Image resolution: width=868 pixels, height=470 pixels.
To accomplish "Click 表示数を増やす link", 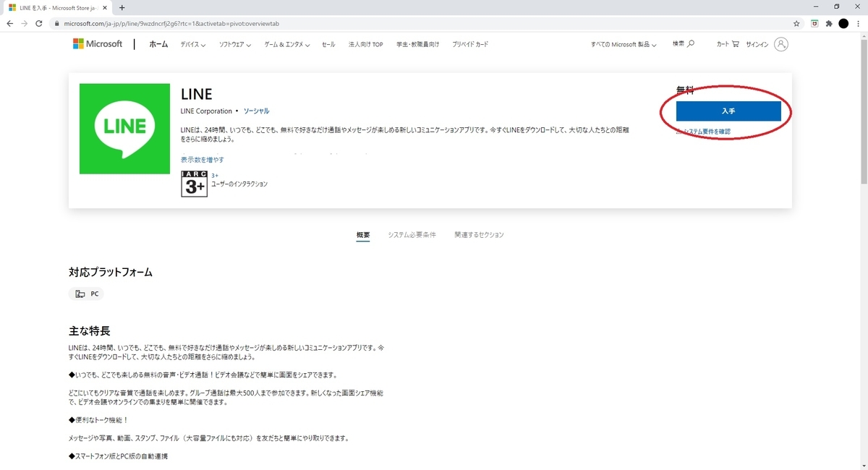I will pos(203,159).
